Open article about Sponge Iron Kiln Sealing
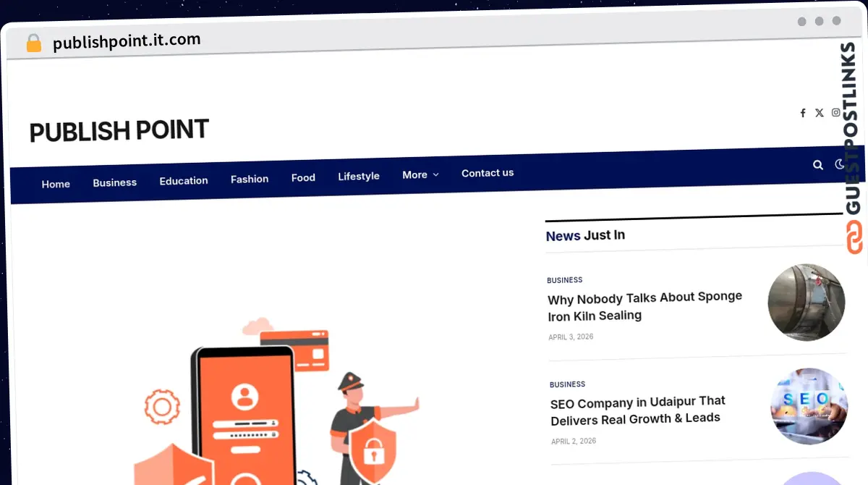This screenshot has height=485, width=868. 644,306
